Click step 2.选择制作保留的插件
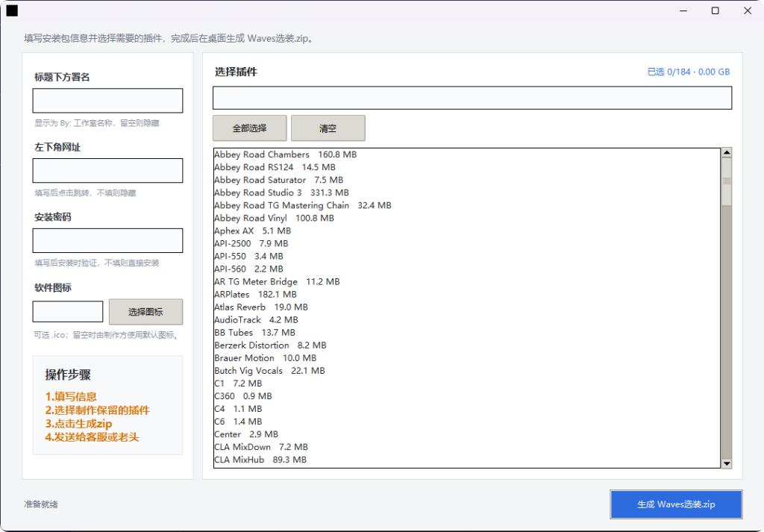 (x=98, y=410)
